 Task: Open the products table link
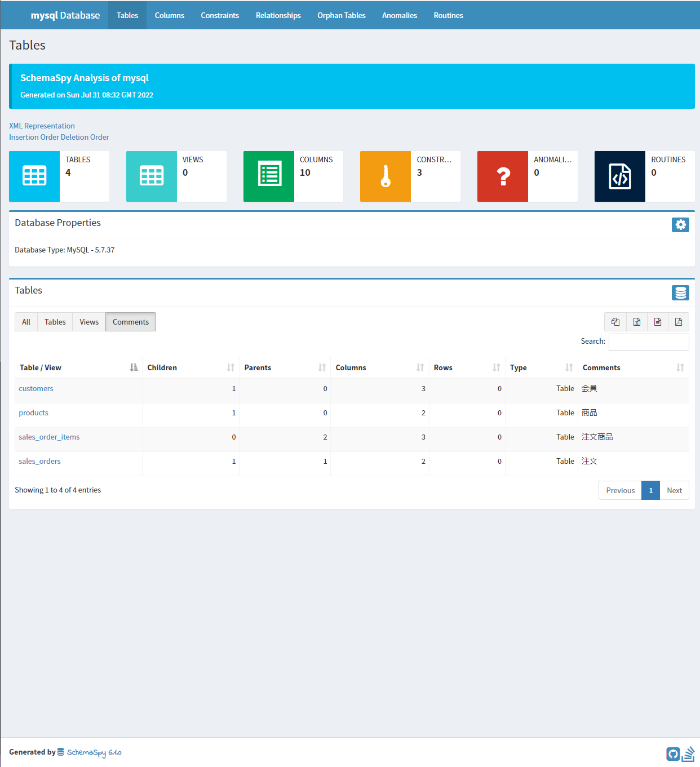33,413
